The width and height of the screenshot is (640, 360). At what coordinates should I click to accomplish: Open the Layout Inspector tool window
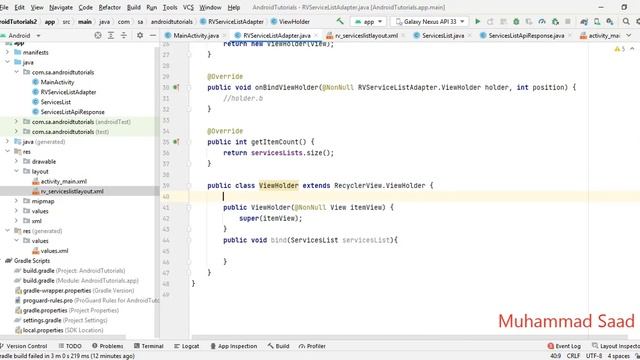(x=616, y=346)
